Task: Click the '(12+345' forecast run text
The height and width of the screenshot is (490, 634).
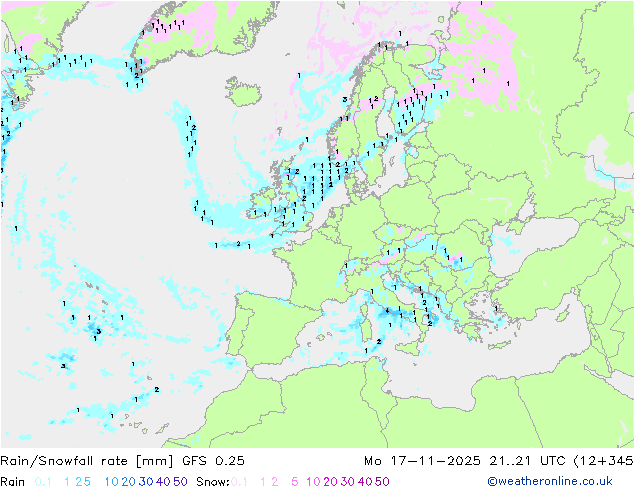Action: (x=603, y=461)
